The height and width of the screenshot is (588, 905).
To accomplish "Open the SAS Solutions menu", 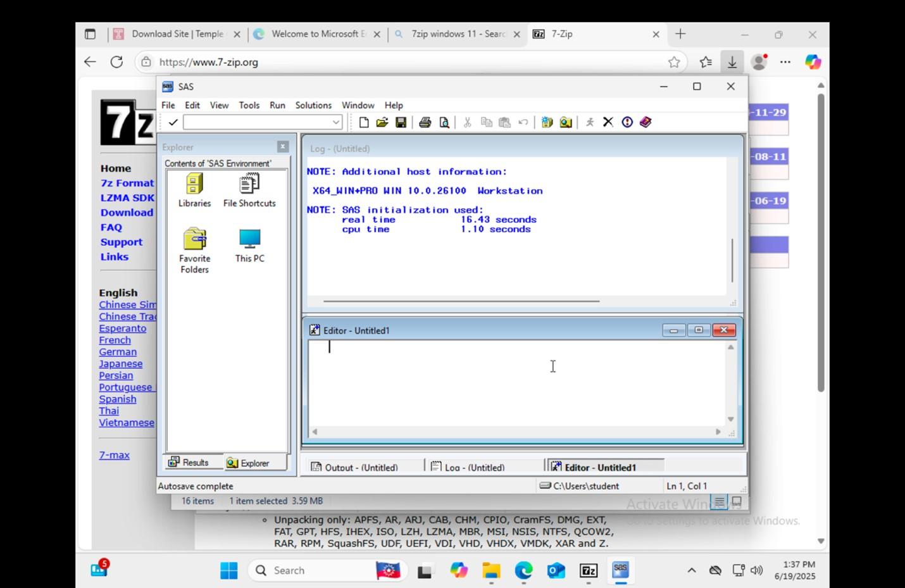I will [313, 105].
